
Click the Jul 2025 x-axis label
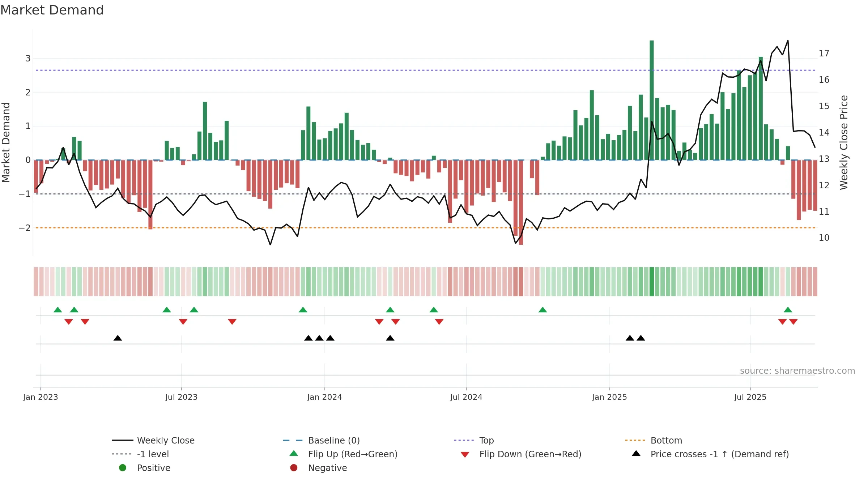(x=750, y=397)
